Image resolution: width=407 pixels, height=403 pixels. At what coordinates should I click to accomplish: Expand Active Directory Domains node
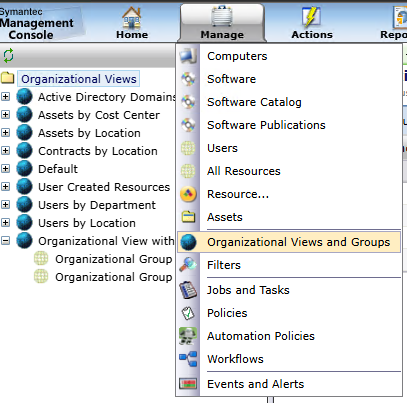[x=5, y=97]
